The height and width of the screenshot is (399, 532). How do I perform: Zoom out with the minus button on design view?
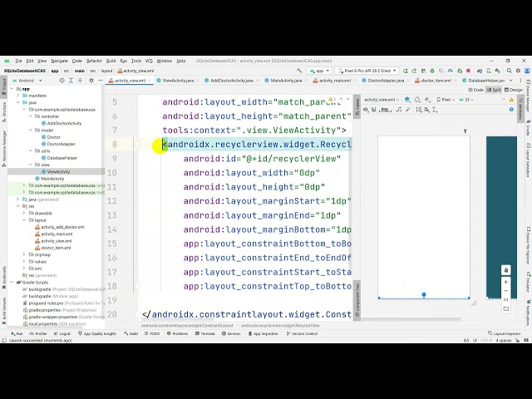point(506,291)
